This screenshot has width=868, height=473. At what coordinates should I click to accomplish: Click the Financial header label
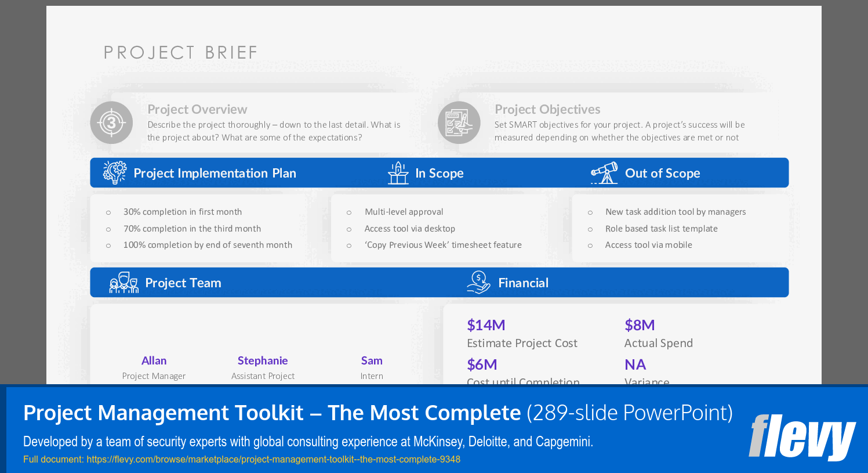523,283
